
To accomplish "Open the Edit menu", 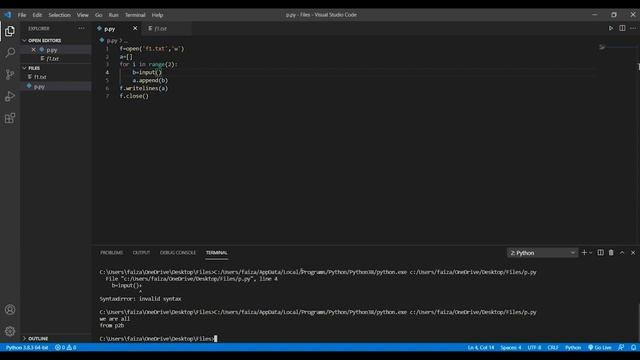I will coord(37,15).
